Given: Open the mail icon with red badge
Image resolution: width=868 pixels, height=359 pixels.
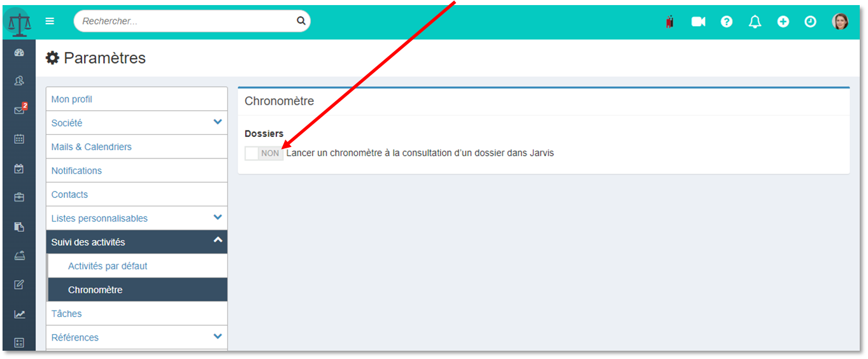Looking at the screenshot, I should point(20,109).
